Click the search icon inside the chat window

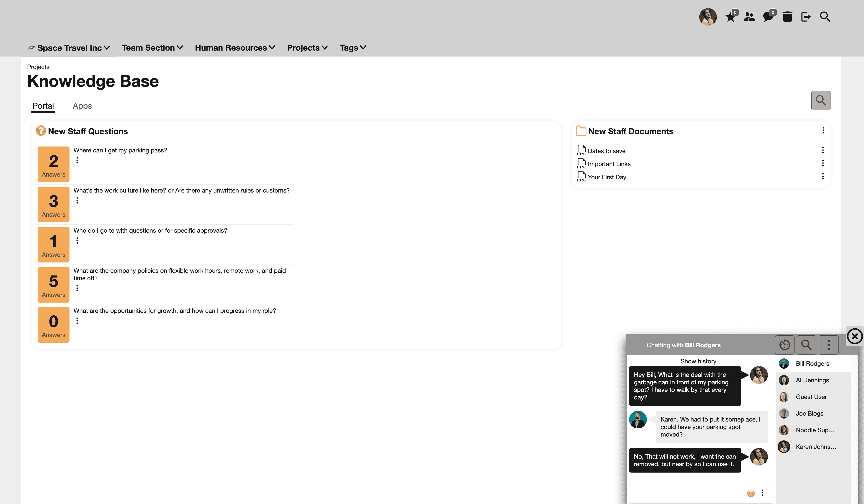pyautogui.click(x=806, y=345)
